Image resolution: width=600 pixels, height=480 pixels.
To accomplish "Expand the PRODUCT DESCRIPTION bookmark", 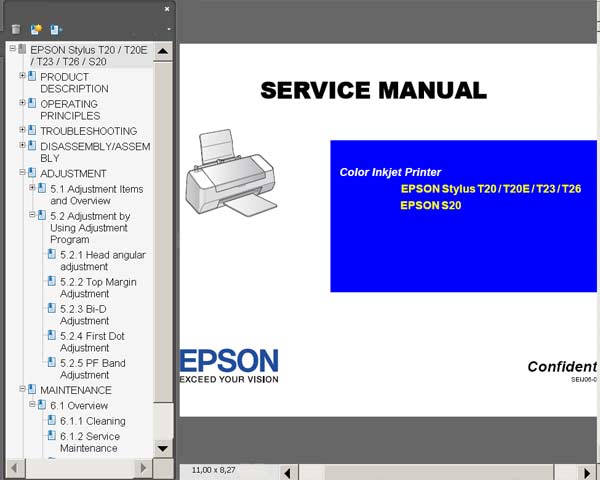I will [22, 75].
